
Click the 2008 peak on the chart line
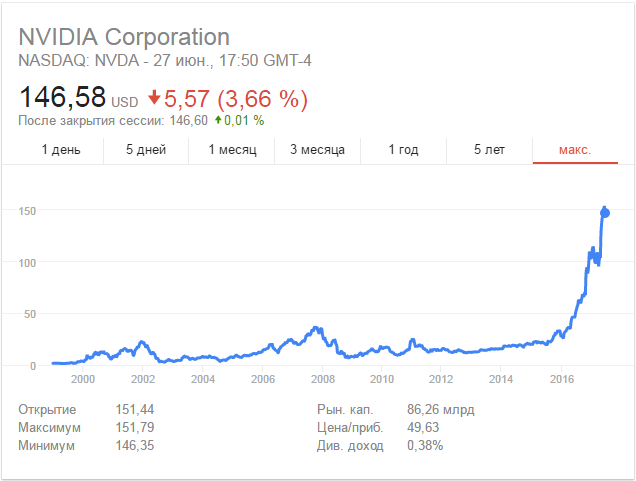click(317, 327)
